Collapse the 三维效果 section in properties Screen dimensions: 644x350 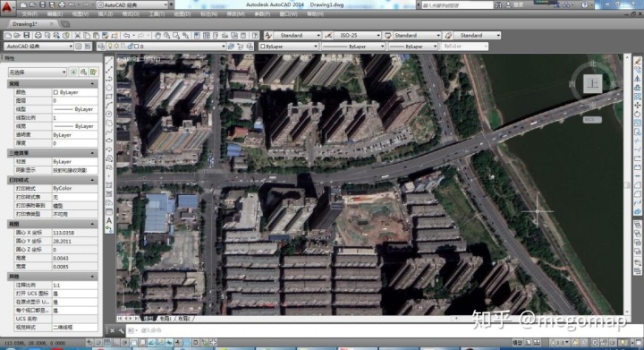[x=92, y=153]
